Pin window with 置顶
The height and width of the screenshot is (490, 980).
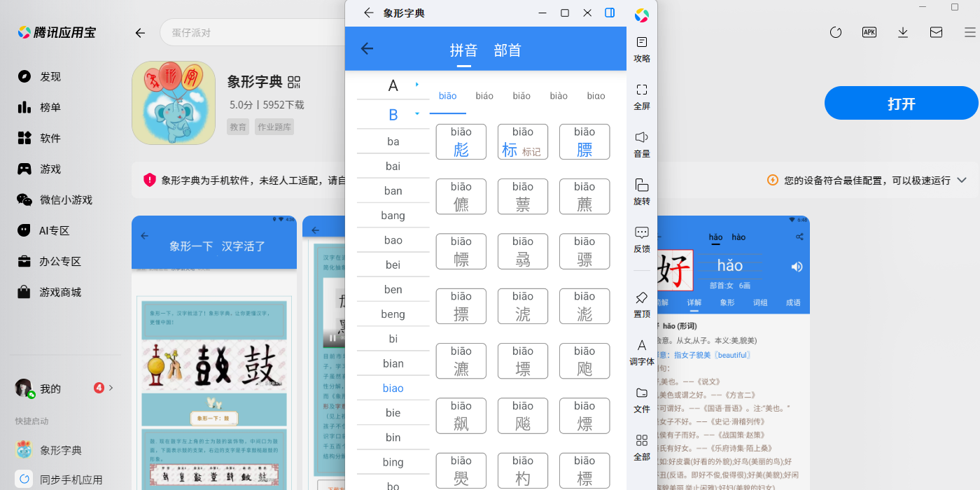coord(642,305)
